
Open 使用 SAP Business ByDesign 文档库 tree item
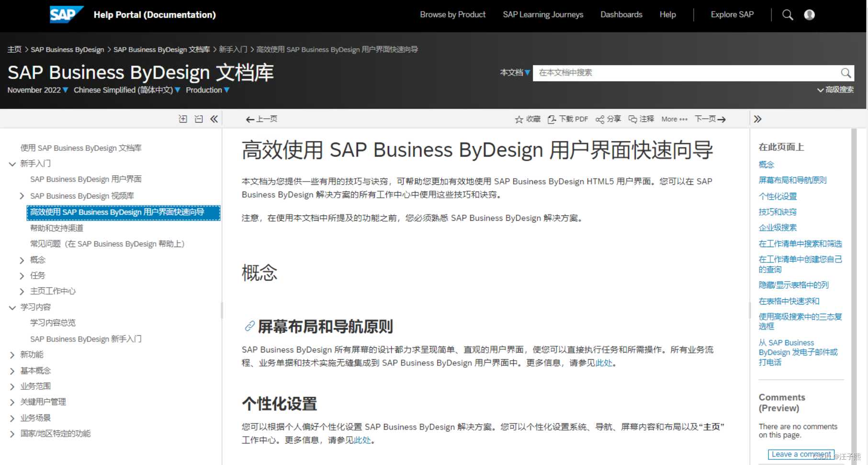click(x=81, y=148)
